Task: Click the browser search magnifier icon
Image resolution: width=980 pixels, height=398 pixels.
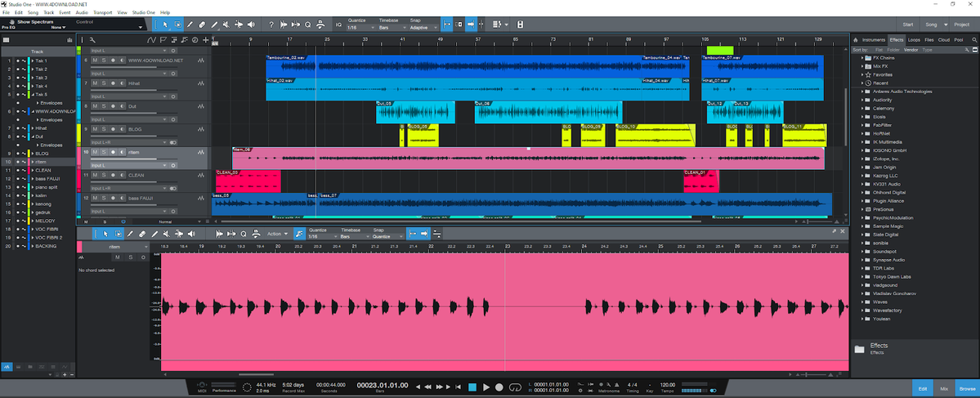Action: [x=973, y=40]
